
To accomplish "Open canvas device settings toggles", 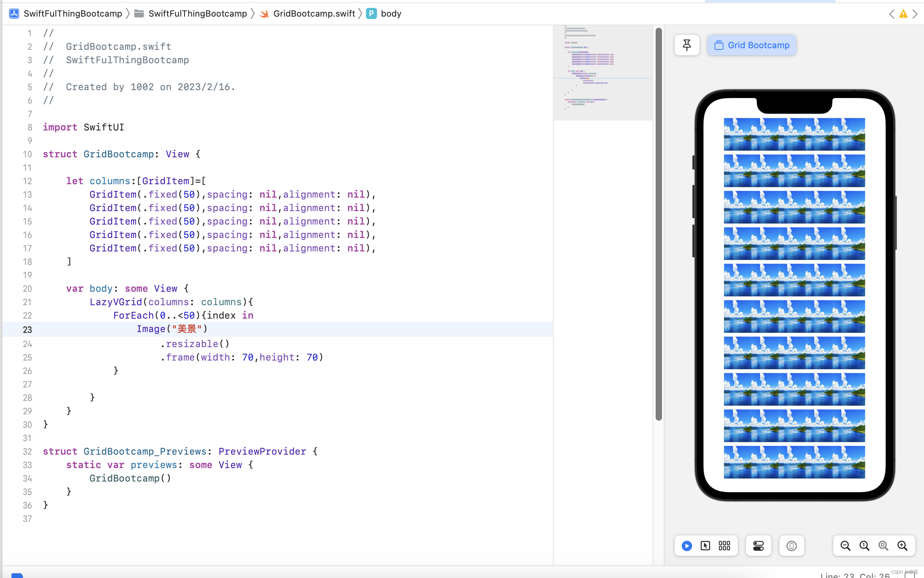I will (758, 546).
